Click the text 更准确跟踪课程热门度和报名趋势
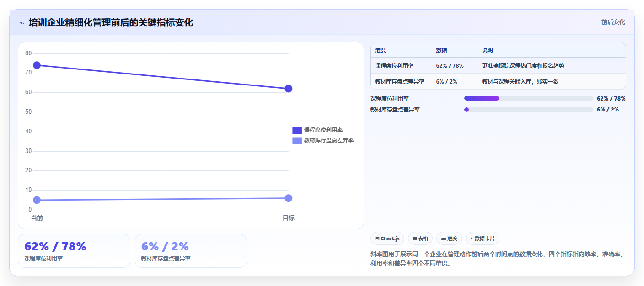 click(523, 66)
